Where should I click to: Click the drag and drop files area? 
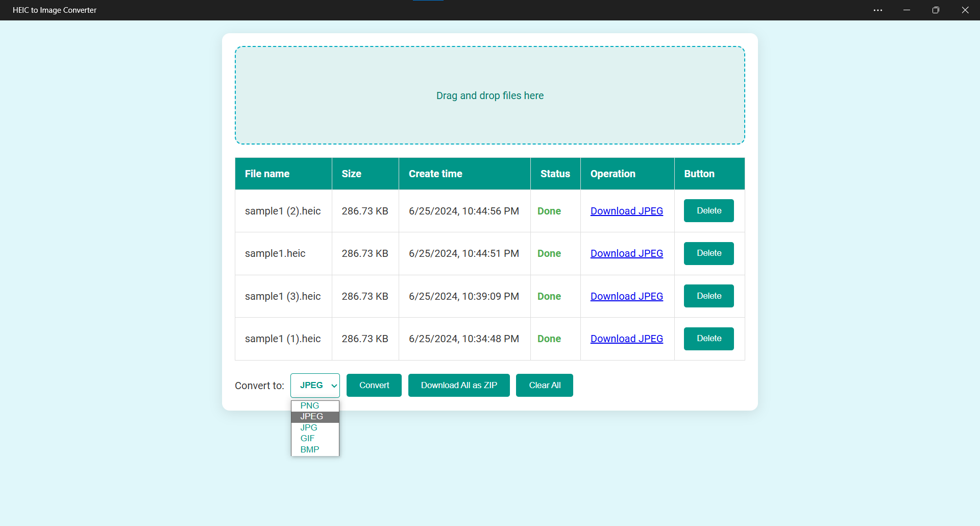click(x=490, y=95)
